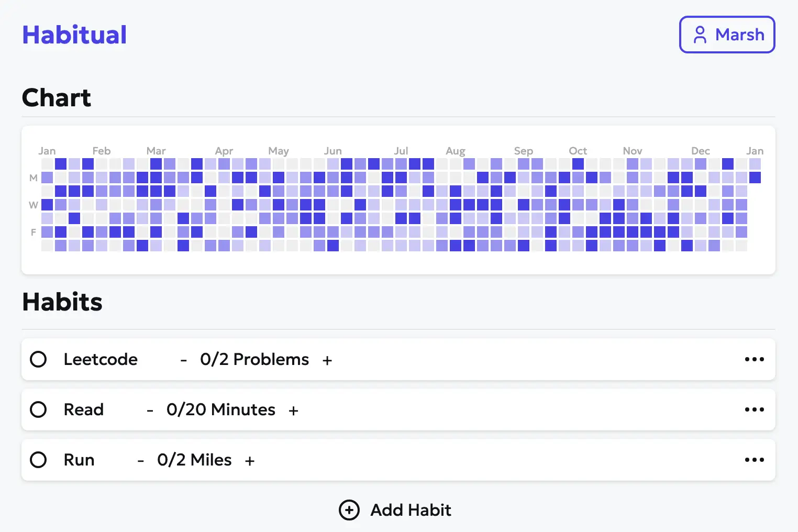The height and width of the screenshot is (532, 798).
Task: Subtract miles with Run minus icon
Action: [141, 461]
